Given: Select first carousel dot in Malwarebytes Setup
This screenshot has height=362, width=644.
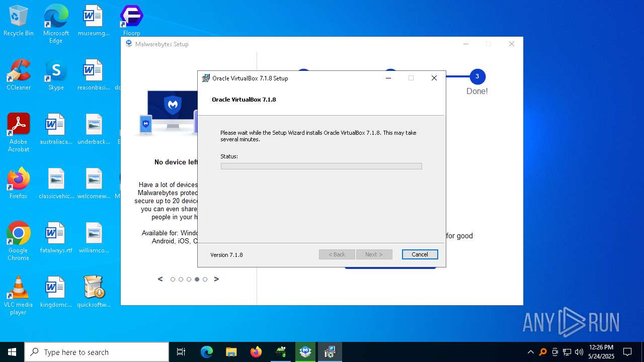Looking at the screenshot, I should [173, 279].
